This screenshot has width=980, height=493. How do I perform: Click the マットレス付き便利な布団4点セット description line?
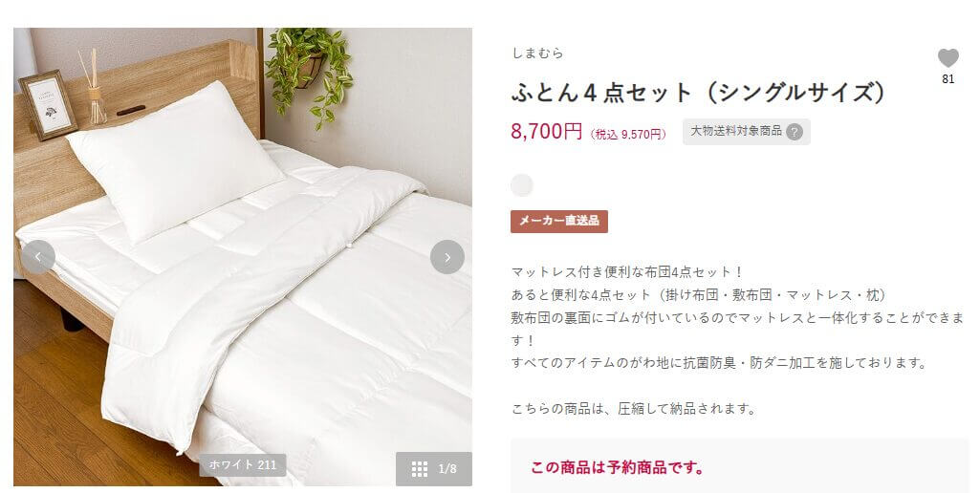(627, 272)
